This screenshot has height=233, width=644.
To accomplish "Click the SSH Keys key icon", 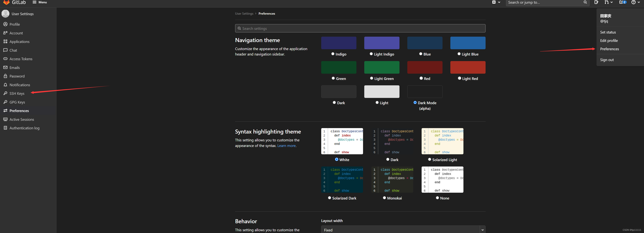I will [x=5, y=93].
